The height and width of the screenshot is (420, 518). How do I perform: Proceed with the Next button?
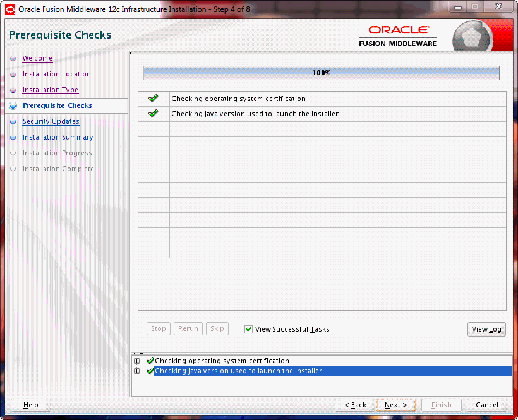click(396, 405)
